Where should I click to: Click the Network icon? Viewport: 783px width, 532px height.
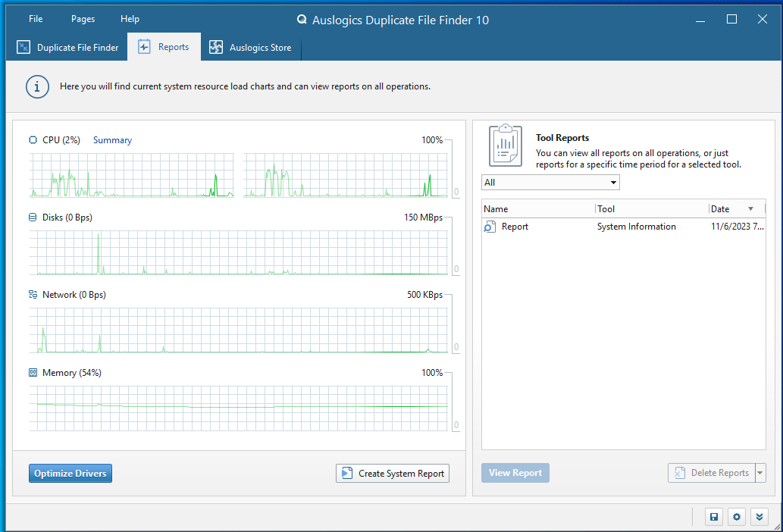click(33, 295)
